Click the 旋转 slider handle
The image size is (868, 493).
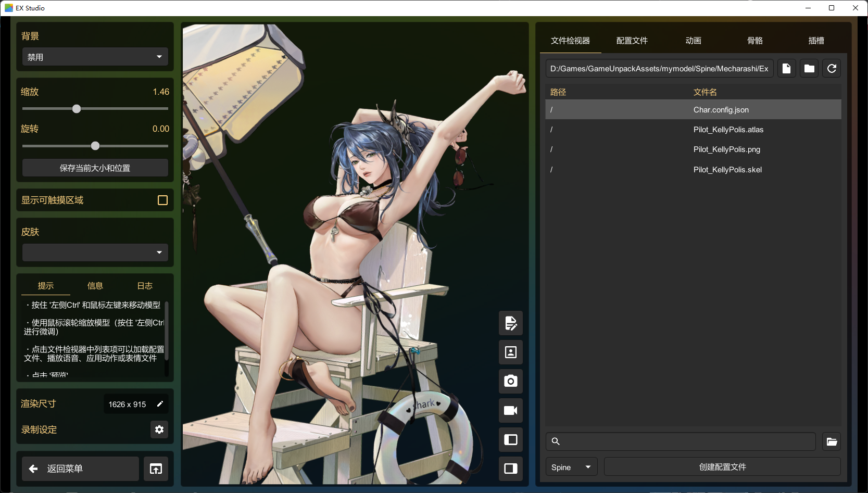coord(95,146)
